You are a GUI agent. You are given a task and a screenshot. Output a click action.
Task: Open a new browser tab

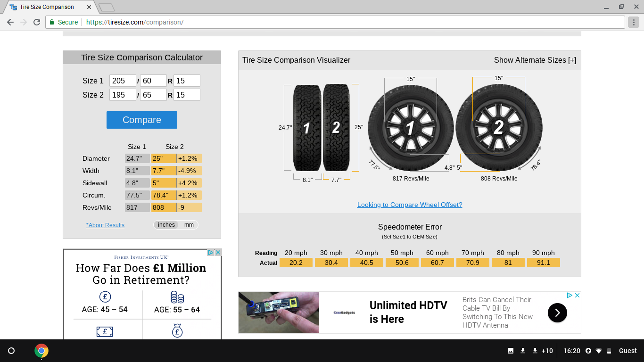tap(106, 7)
